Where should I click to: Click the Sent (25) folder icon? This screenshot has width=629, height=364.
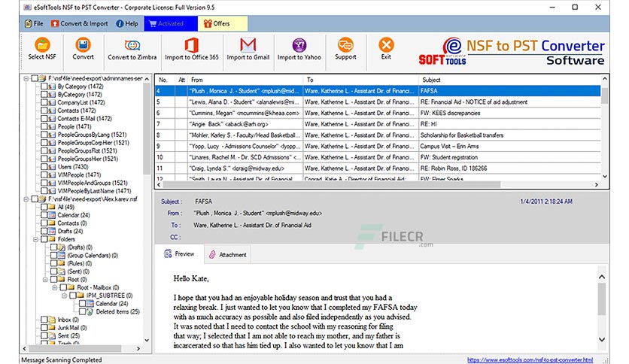[51, 335]
